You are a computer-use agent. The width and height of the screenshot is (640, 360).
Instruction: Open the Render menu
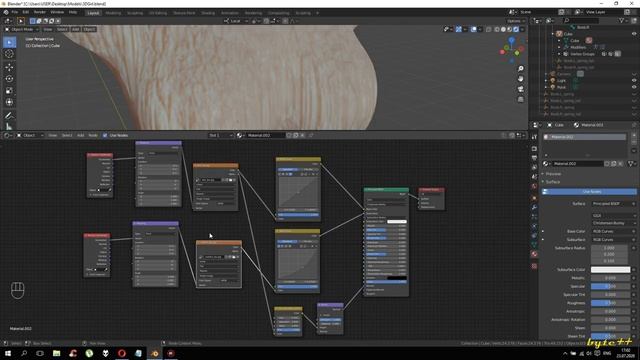[40, 12]
